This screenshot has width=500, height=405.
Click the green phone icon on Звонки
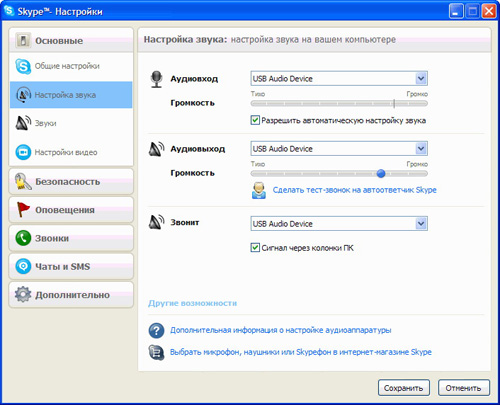click(x=23, y=238)
